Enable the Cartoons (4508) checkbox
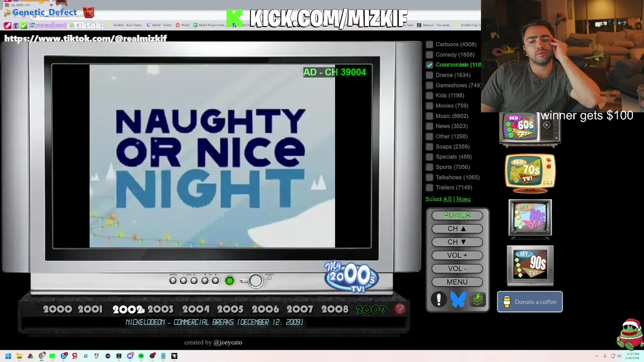Screen dimensions: 644x362 coord(429,44)
